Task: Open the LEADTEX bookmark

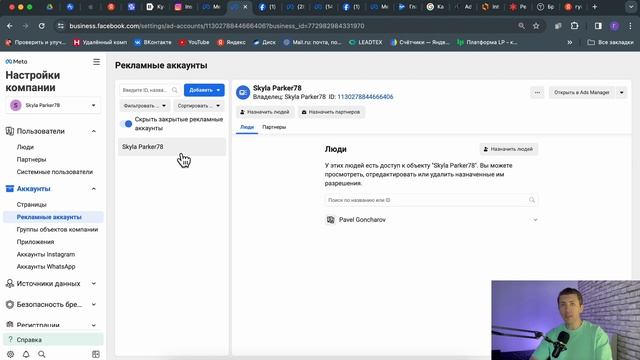Action: [x=366, y=42]
